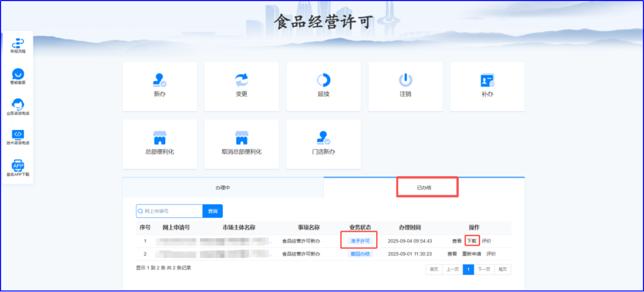The width and height of the screenshot is (644, 292).
Task: Click 查看 for the 撤回办结 record
Action: [x=452, y=254]
